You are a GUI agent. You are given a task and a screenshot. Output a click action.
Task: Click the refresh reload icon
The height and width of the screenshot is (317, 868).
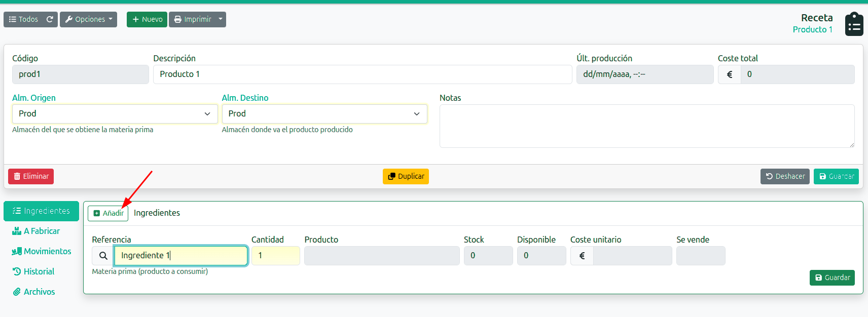tap(50, 19)
